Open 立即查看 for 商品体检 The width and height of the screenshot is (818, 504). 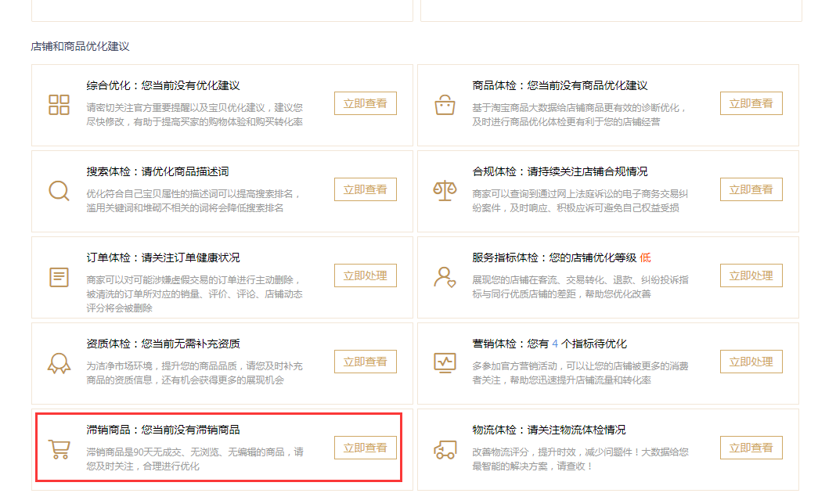point(751,103)
